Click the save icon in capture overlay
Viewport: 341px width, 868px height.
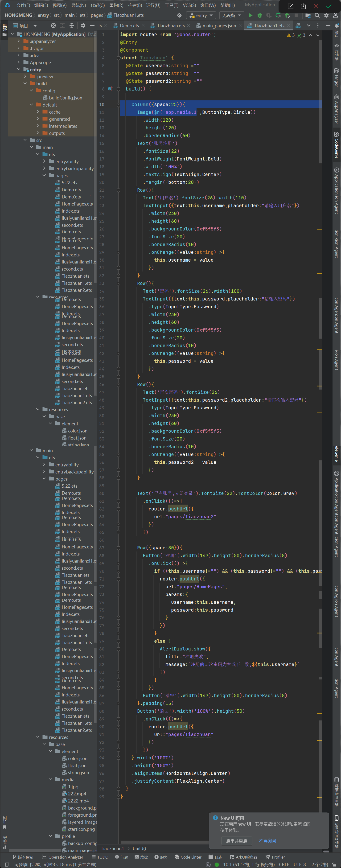[303, 6]
